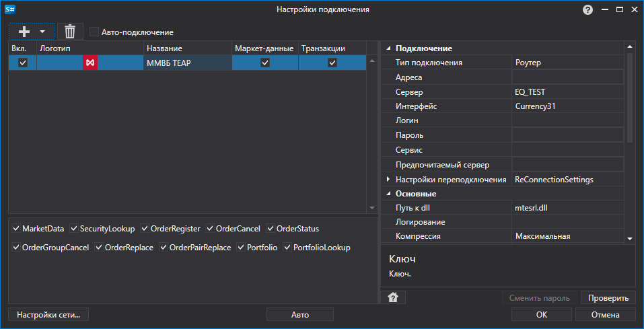This screenshot has width=644, height=329.
Task: Select the Интерфейс property label
Action: pos(416,106)
